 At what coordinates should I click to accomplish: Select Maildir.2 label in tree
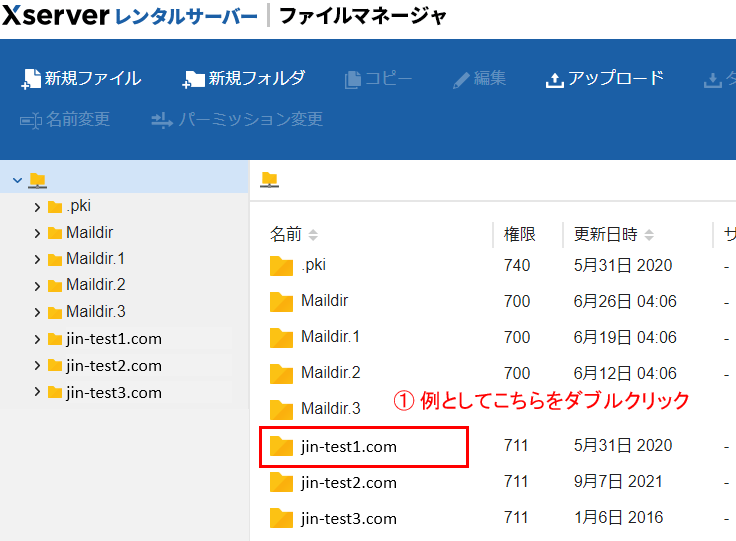[96, 285]
